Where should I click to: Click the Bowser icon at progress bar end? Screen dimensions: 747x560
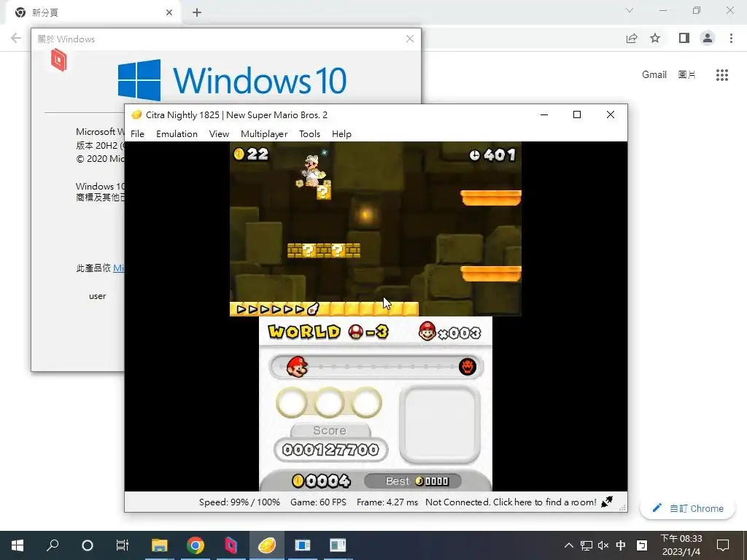(468, 367)
